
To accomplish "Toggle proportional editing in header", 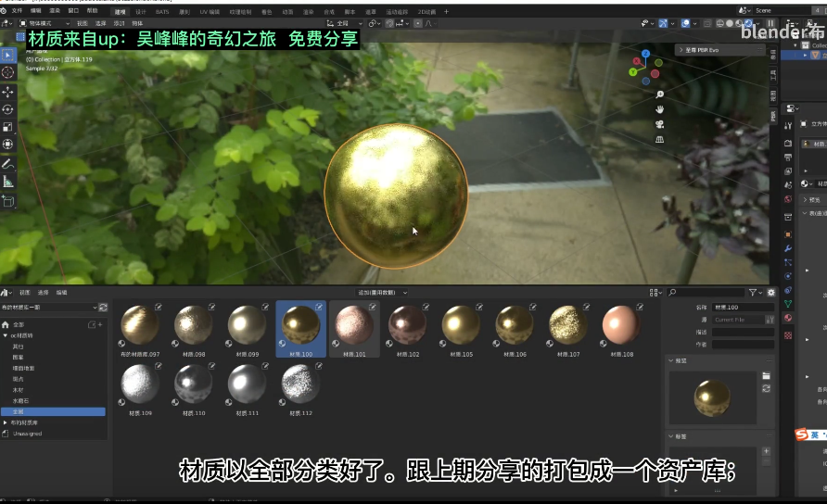I will tap(418, 23).
